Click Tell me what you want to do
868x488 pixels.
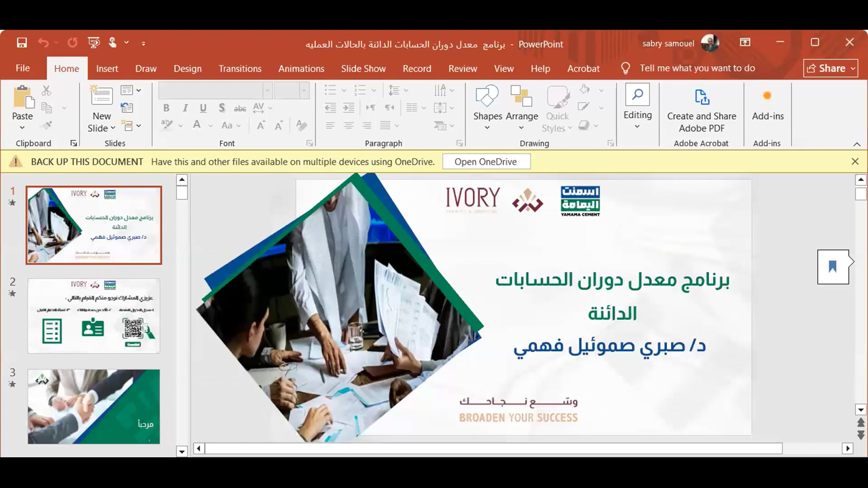pyautogui.click(x=697, y=68)
